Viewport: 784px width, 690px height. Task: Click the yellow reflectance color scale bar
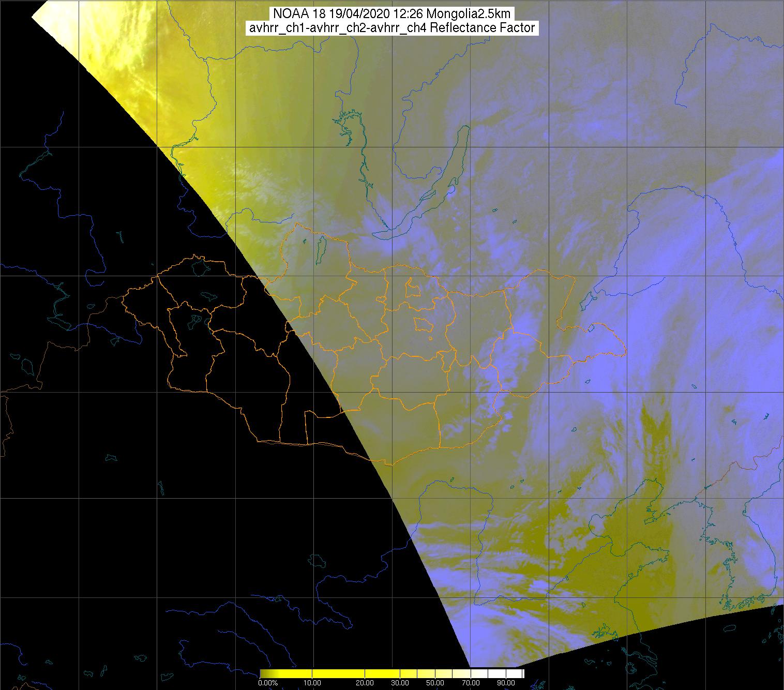coord(392,673)
